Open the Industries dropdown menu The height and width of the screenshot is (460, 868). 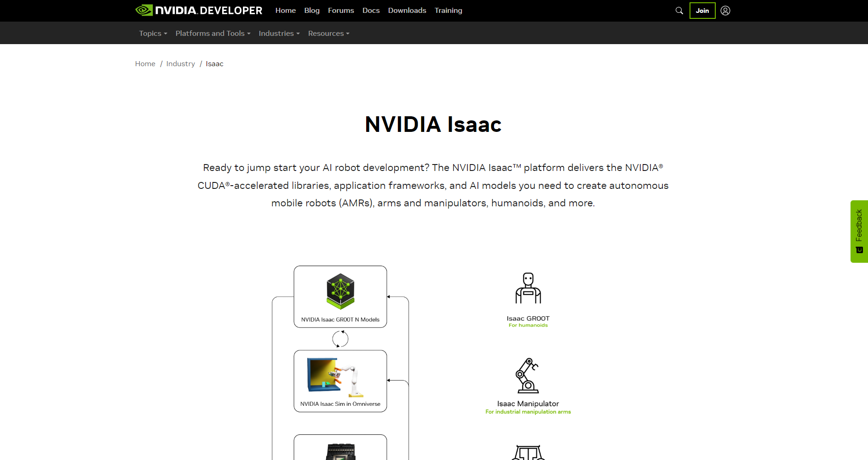tap(279, 34)
